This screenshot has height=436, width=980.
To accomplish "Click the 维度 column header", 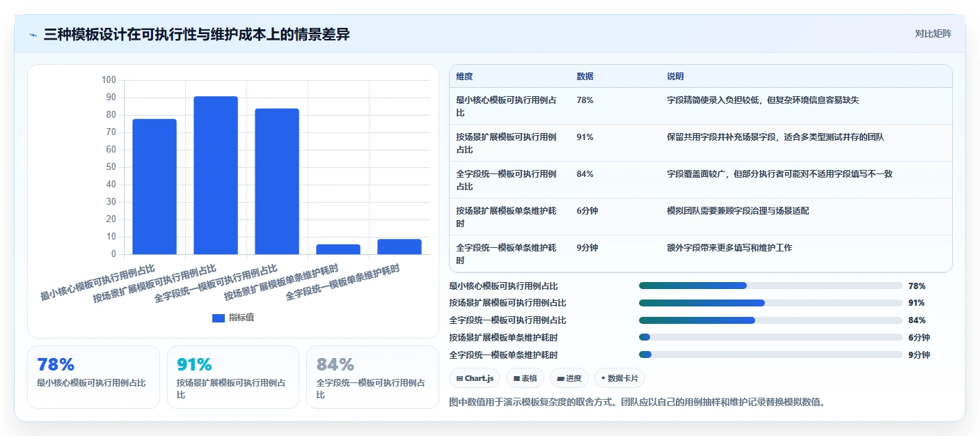I will click(464, 77).
